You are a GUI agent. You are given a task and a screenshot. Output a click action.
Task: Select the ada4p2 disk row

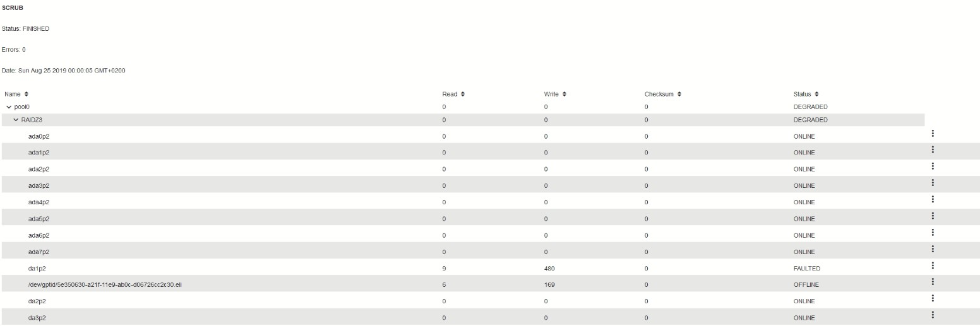pos(464,202)
